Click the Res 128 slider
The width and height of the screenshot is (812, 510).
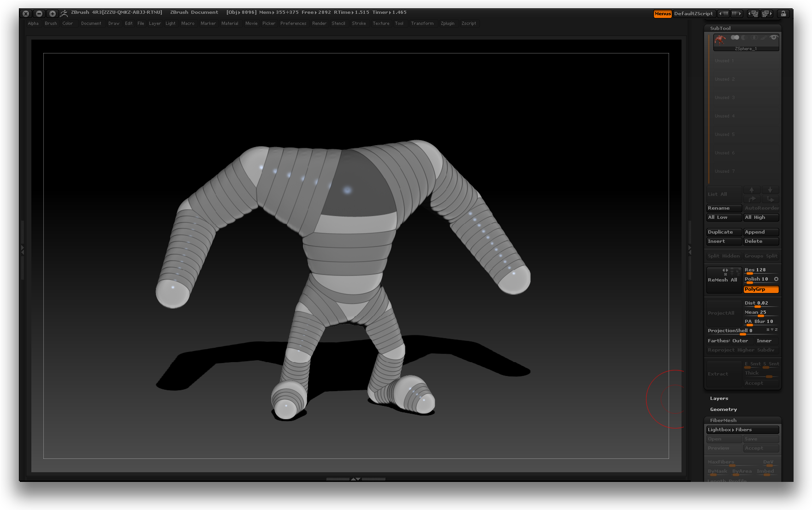pyautogui.click(x=761, y=270)
